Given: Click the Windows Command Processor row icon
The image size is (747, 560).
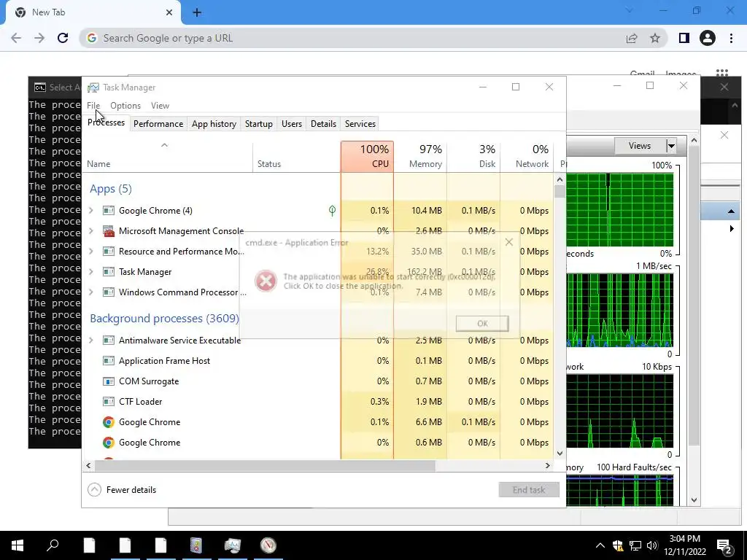Looking at the screenshot, I should click(109, 292).
